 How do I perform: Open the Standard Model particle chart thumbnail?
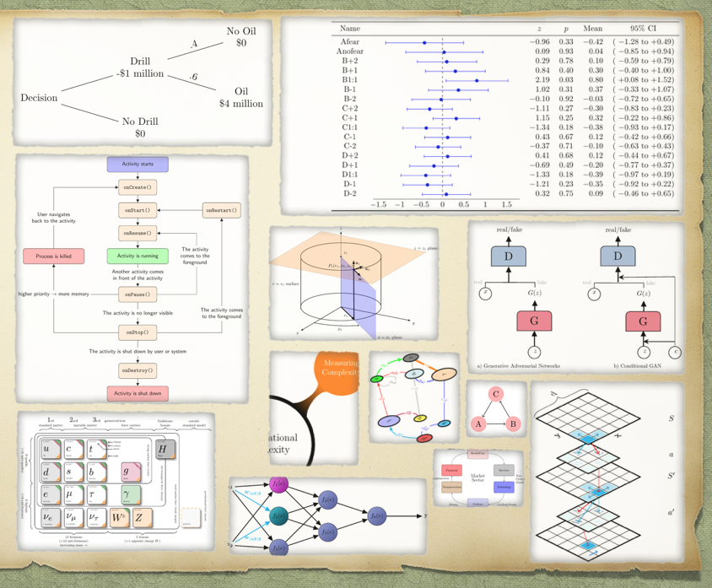click(x=116, y=481)
